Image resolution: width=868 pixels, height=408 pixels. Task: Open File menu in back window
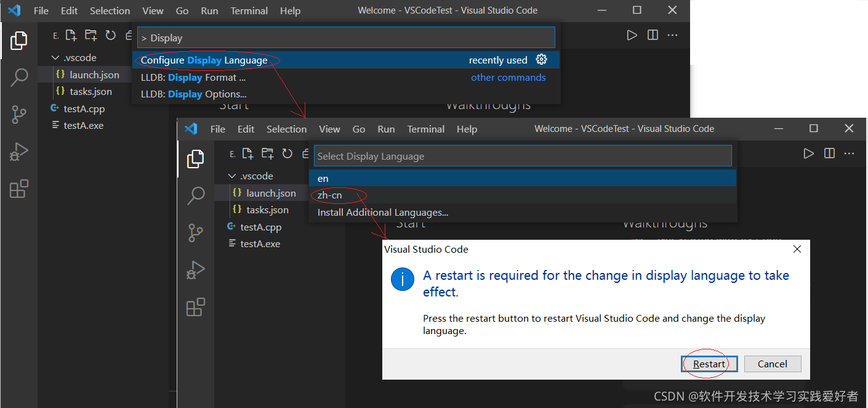[41, 10]
